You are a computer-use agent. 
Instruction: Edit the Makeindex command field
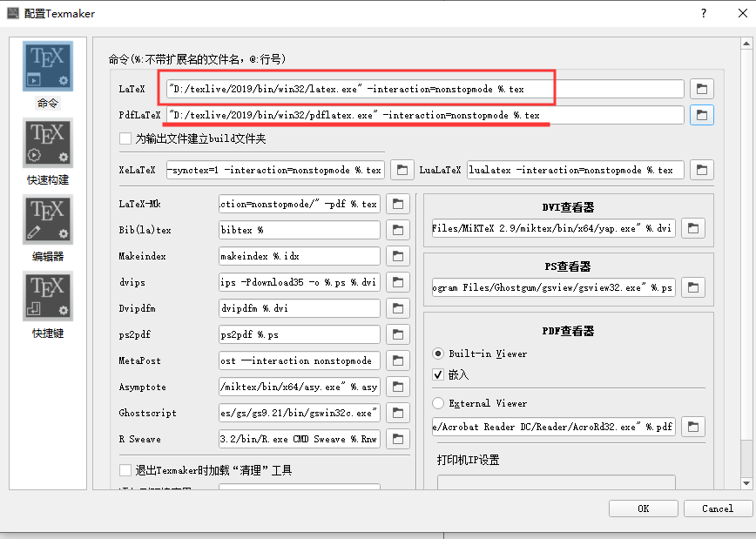coord(300,255)
